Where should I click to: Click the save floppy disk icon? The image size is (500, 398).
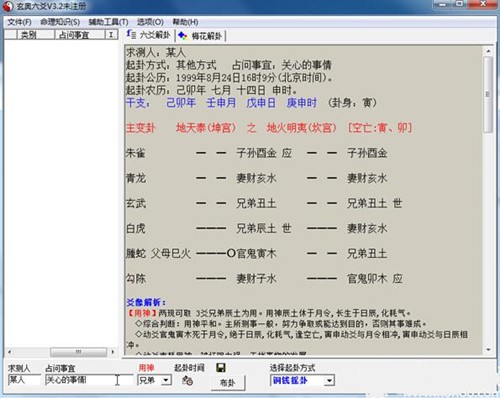click(x=221, y=368)
